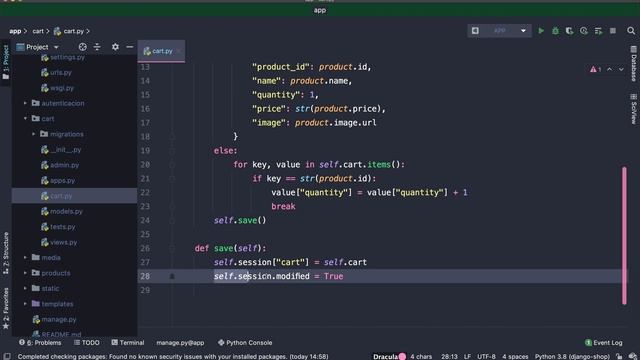Open urls.py in the project tree
This screenshot has width=640, height=360.
[56, 73]
